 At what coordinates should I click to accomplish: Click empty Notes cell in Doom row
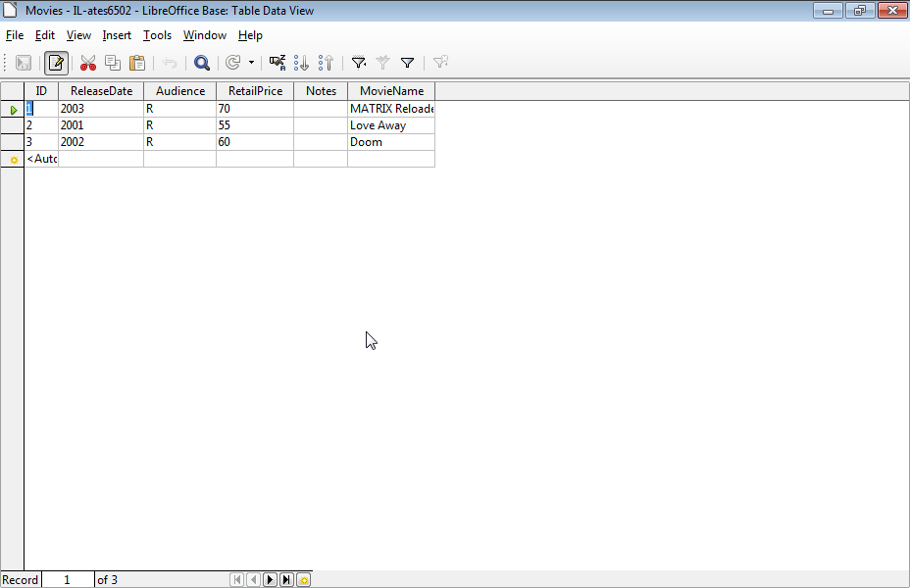[x=321, y=142]
